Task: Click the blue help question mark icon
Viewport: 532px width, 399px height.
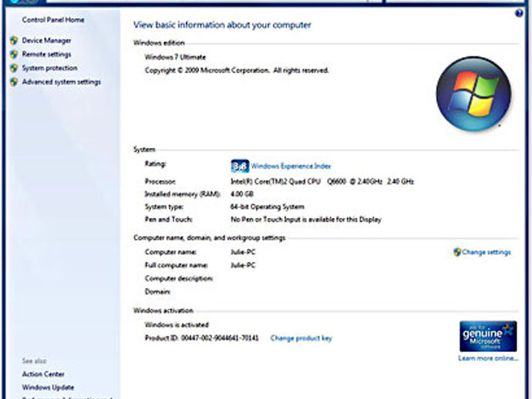Action: pyautogui.click(x=519, y=13)
